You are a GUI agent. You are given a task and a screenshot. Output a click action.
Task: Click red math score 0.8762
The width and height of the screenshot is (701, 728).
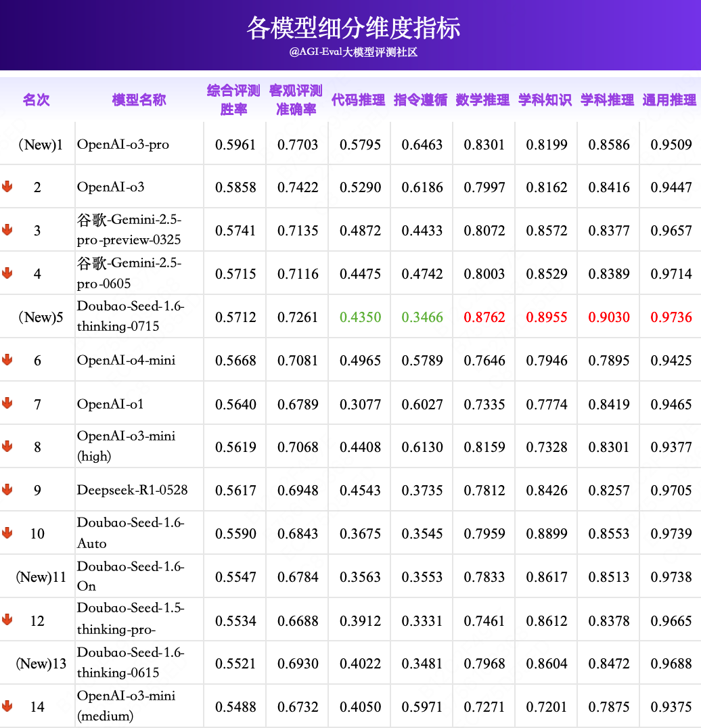(484, 317)
